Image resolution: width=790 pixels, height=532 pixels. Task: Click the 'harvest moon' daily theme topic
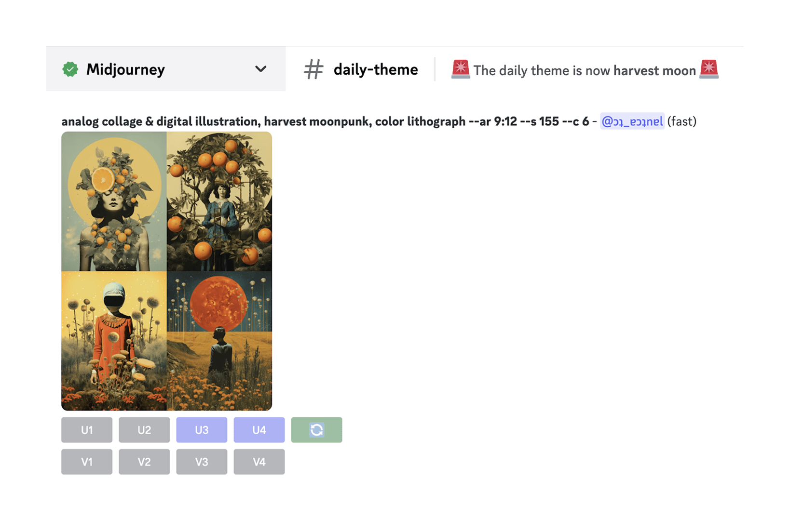pyautogui.click(x=654, y=70)
